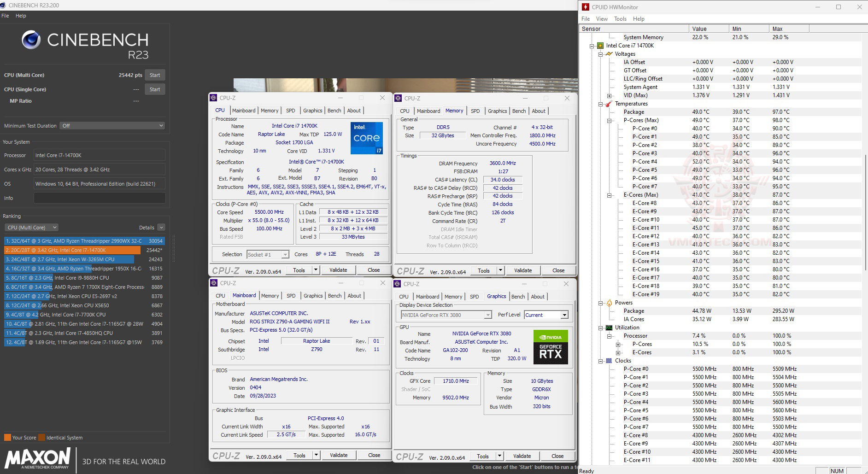The width and height of the screenshot is (868, 474).
Task: Click the Powers flame icon in HWMonitor
Action: (609, 303)
